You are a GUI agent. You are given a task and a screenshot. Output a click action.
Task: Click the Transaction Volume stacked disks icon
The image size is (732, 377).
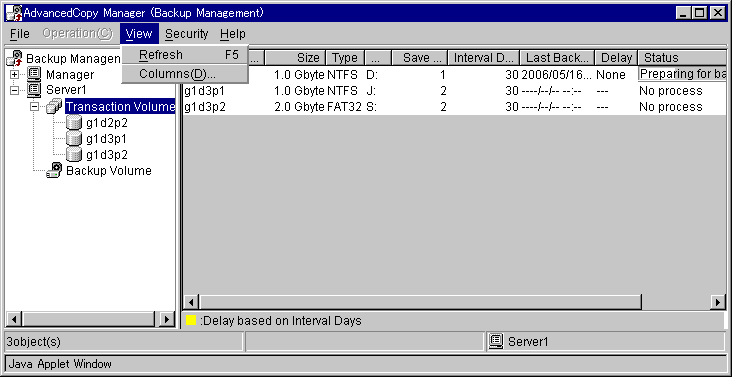(54, 106)
